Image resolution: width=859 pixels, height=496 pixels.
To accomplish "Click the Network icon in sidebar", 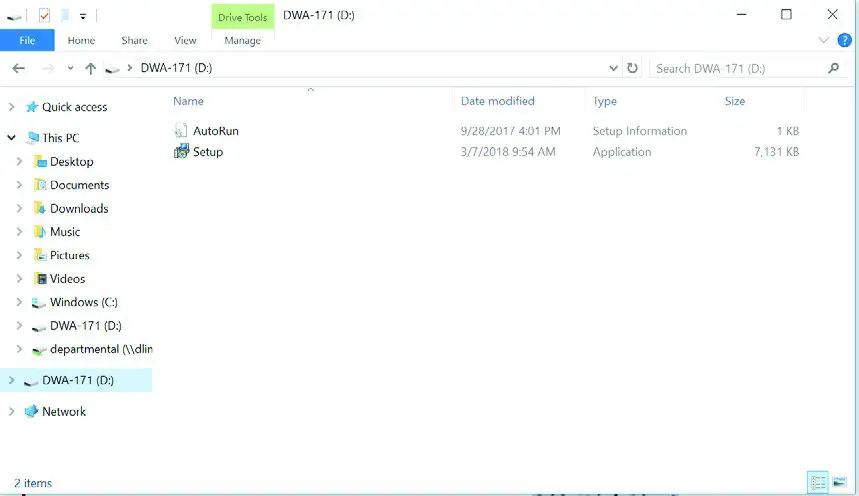I will pos(32,411).
